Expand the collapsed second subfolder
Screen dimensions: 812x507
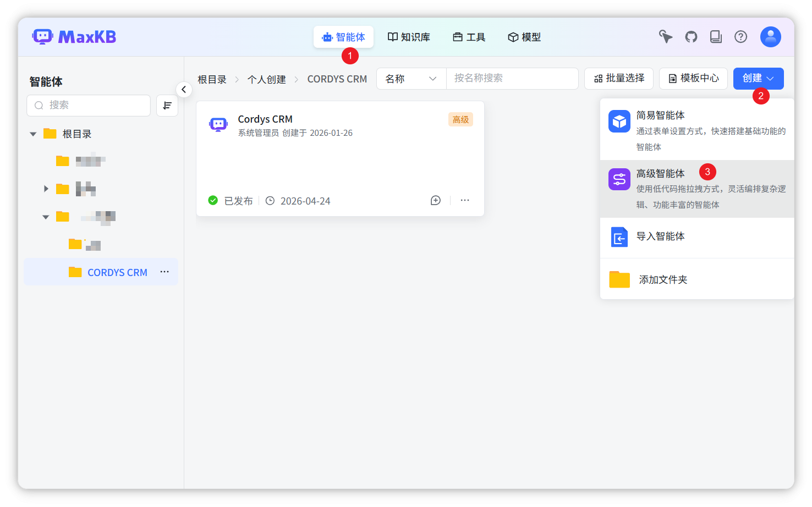(x=46, y=189)
